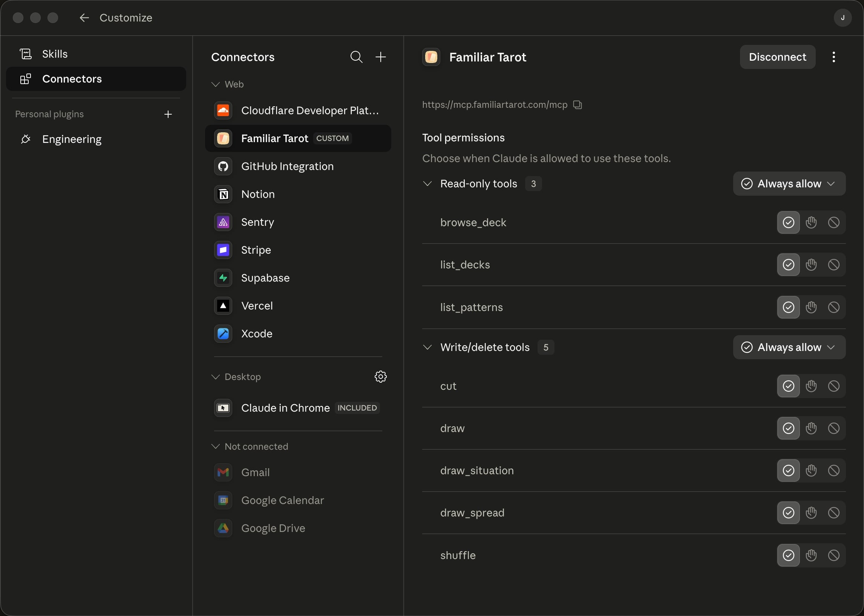
Task: Collapse the Not connected group
Action: pyautogui.click(x=215, y=446)
